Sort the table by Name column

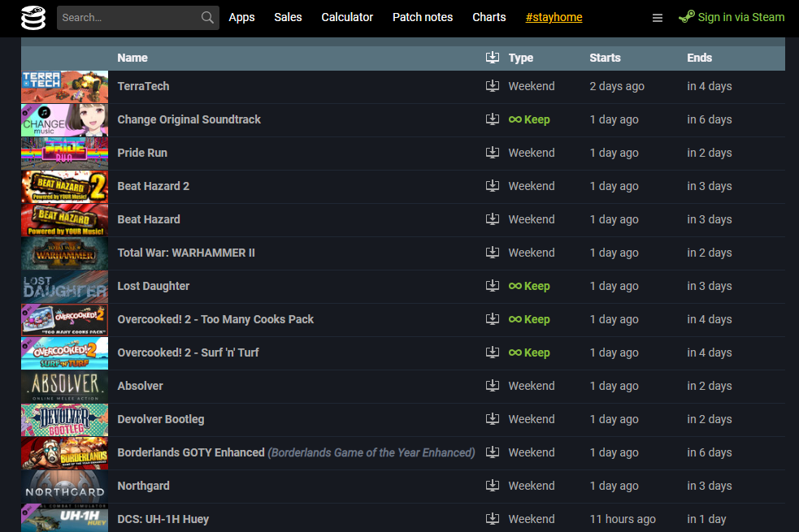[x=132, y=58]
